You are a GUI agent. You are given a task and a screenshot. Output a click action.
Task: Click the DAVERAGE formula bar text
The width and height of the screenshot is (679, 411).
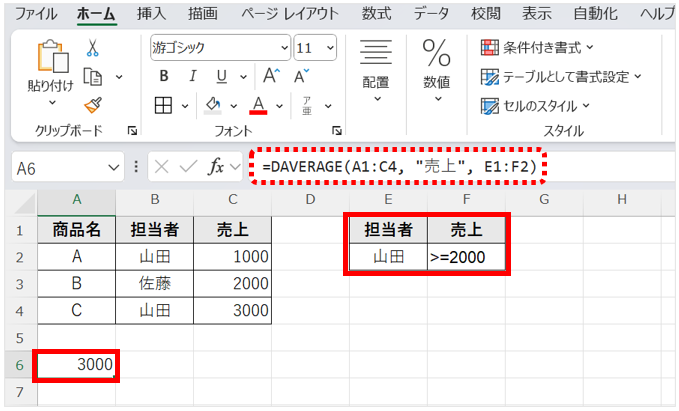tap(399, 166)
